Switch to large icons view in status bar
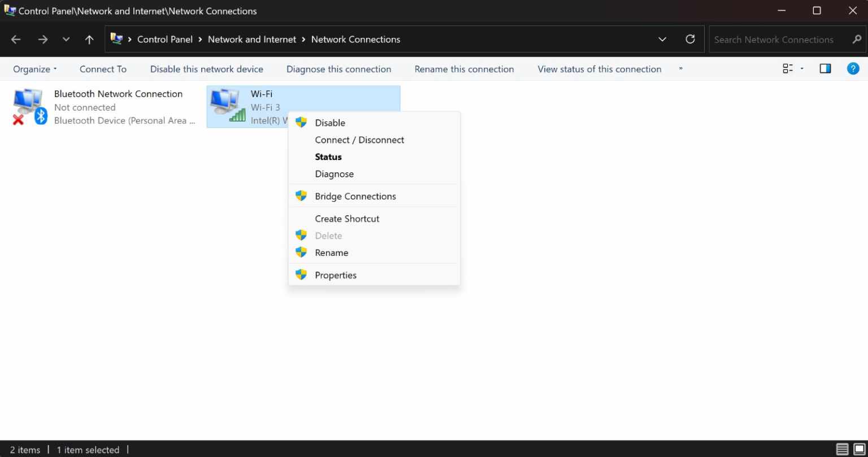868x457 pixels. tap(859, 450)
